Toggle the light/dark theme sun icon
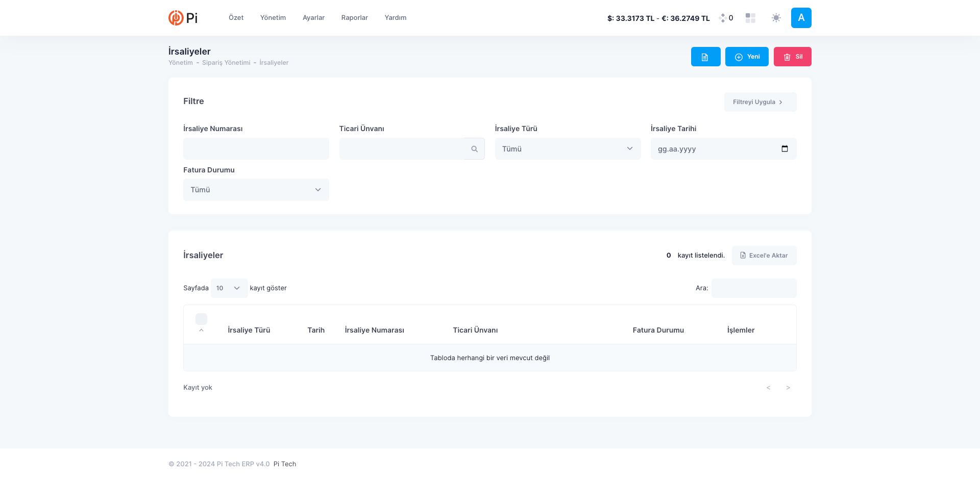980x479 pixels. [776, 18]
